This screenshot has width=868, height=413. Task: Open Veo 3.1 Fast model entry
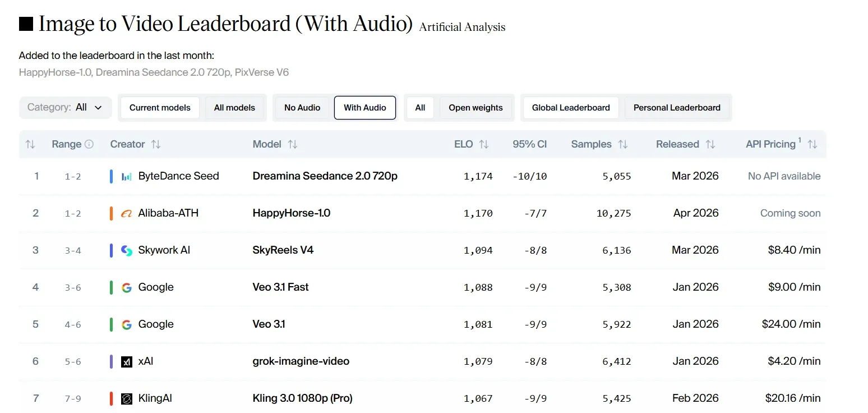click(281, 287)
